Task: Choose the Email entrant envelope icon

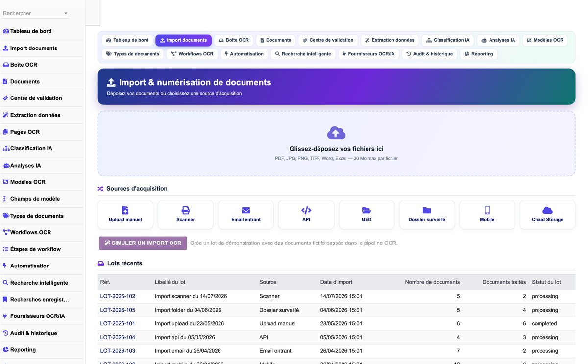Action: click(x=246, y=210)
